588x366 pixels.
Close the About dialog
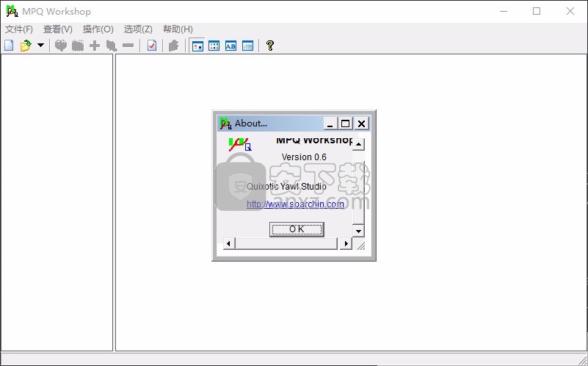[361, 123]
